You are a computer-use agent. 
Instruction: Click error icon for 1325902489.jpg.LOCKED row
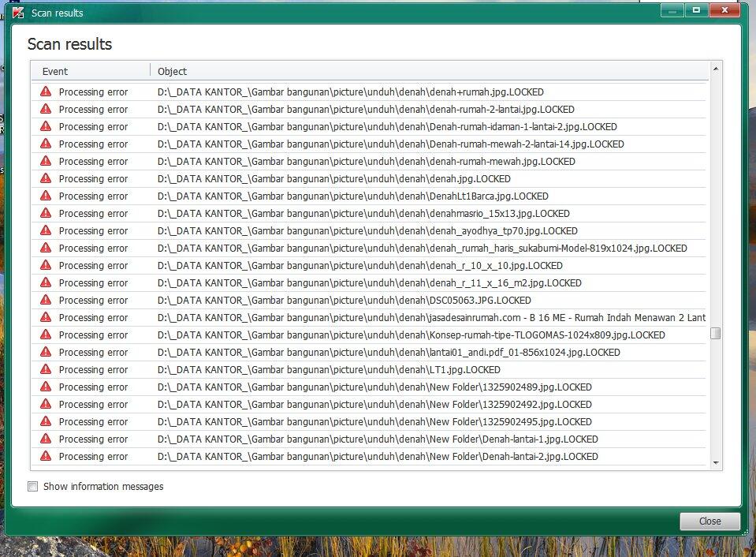click(x=46, y=387)
